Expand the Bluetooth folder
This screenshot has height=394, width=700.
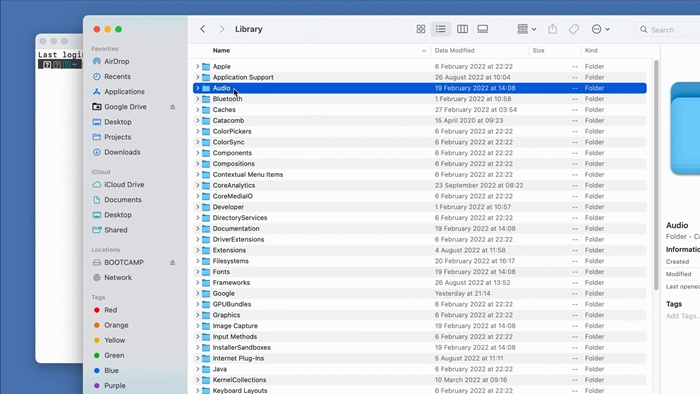point(197,99)
